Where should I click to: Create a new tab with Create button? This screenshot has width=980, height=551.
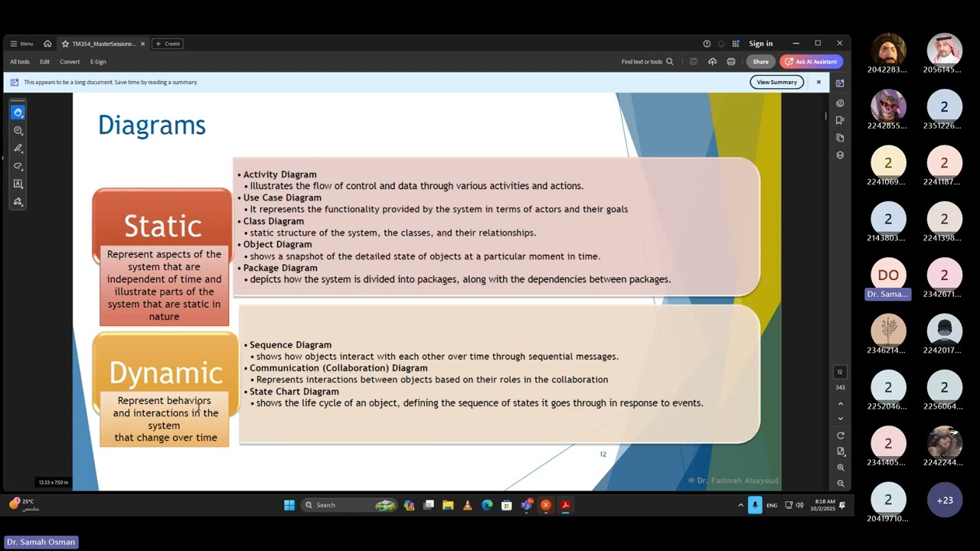point(168,44)
